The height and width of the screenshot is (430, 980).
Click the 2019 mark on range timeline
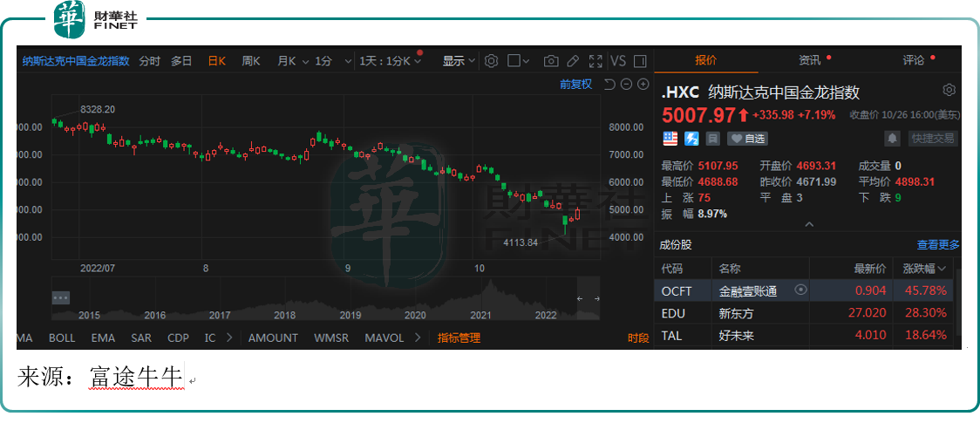pyautogui.click(x=350, y=314)
